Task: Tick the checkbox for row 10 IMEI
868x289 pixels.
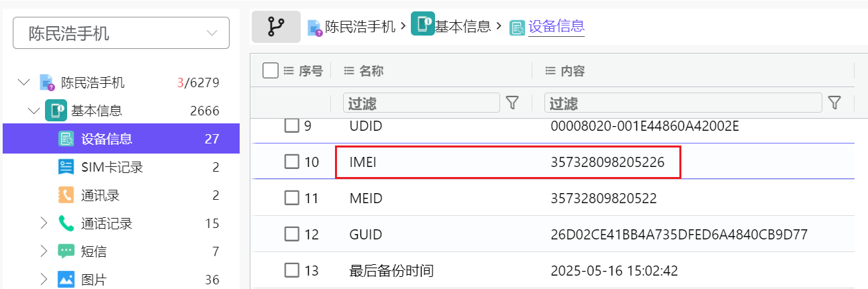Action: tap(291, 162)
